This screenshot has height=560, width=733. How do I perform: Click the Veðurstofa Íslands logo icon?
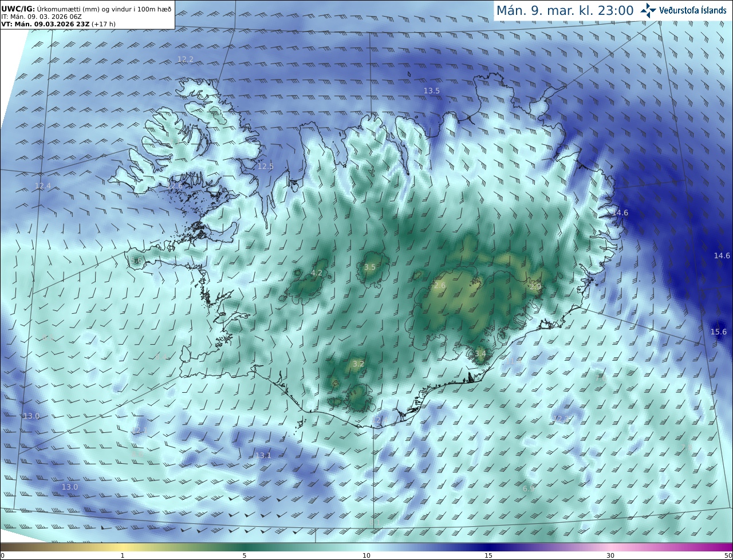(x=648, y=10)
